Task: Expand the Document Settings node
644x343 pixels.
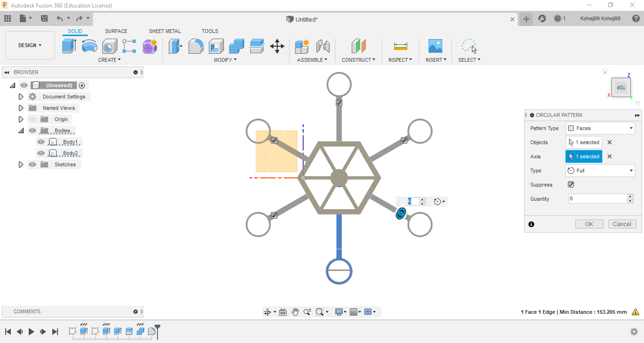Action: (21, 97)
